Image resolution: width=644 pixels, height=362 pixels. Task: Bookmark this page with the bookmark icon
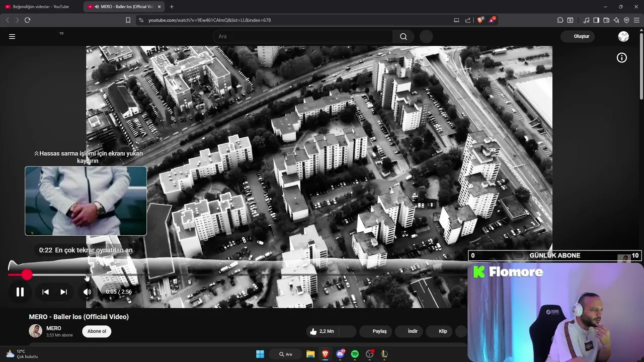pos(128,20)
